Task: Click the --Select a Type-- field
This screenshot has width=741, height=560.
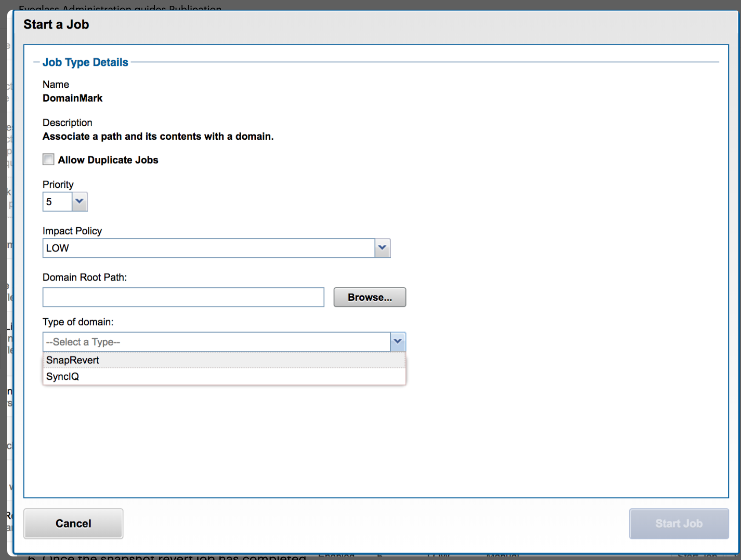Action: (x=216, y=342)
